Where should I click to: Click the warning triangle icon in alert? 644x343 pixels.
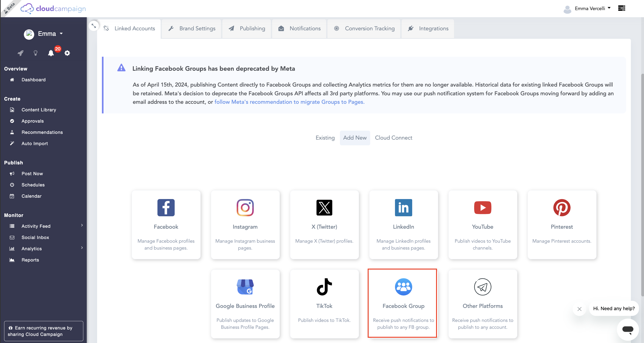pyautogui.click(x=121, y=68)
